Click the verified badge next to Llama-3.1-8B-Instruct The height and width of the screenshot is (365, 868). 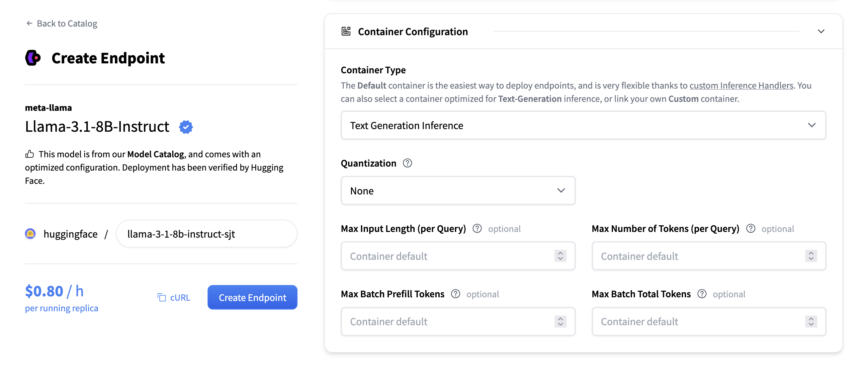[x=186, y=127]
